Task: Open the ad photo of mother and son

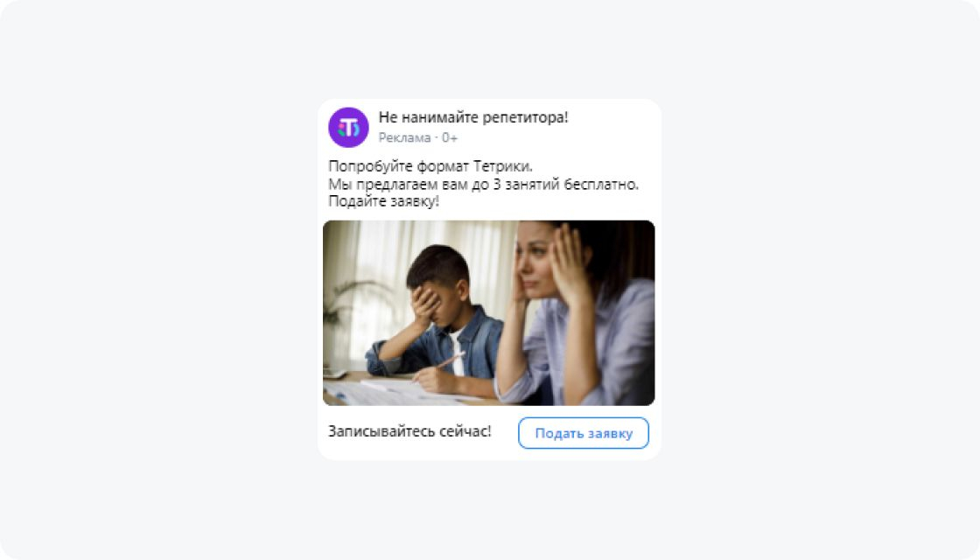Action: click(489, 313)
